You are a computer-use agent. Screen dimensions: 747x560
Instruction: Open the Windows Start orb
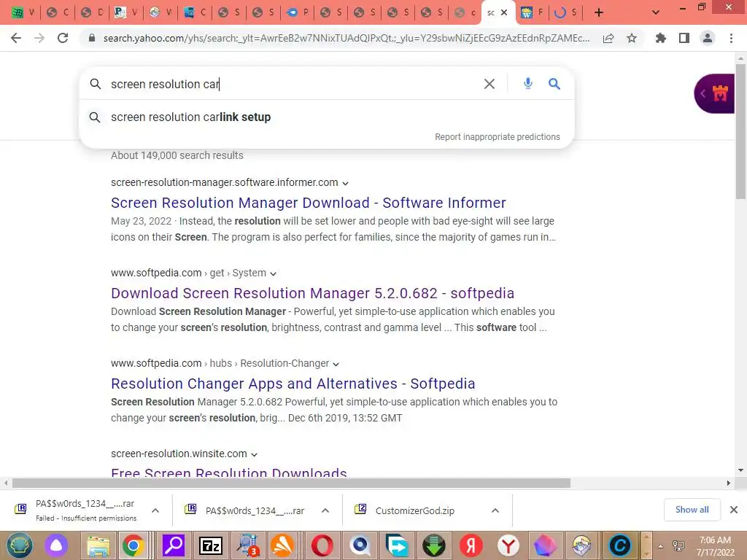(20, 545)
